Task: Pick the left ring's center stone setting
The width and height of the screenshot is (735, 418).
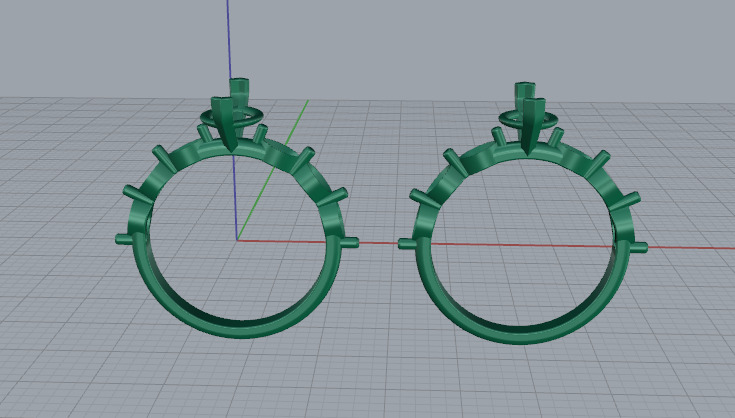Action: point(230,115)
